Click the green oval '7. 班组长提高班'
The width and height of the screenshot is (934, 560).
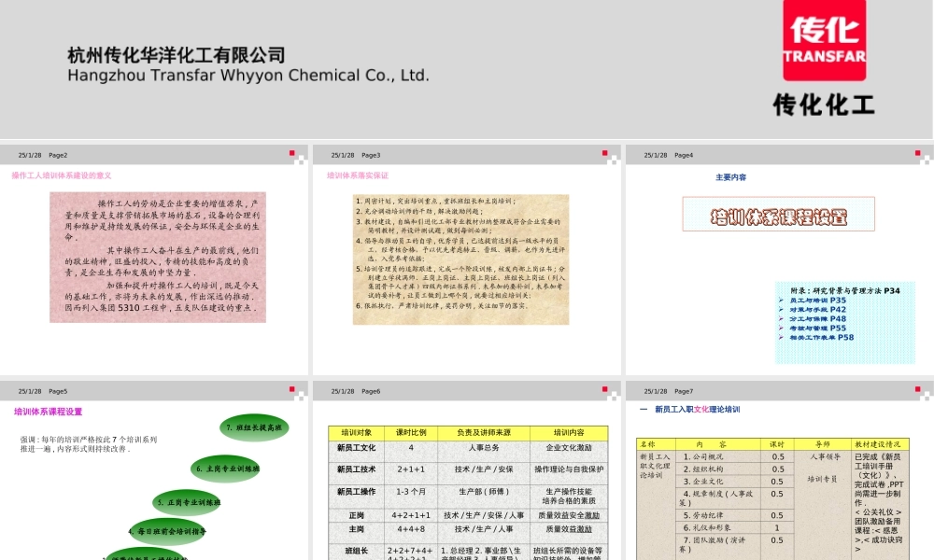coord(254,427)
